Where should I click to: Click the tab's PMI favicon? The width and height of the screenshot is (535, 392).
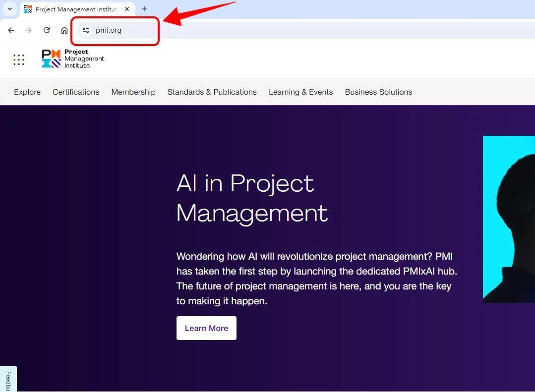[x=28, y=9]
